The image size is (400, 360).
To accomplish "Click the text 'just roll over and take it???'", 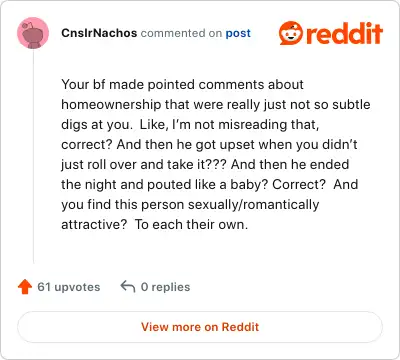I will click(x=144, y=164).
